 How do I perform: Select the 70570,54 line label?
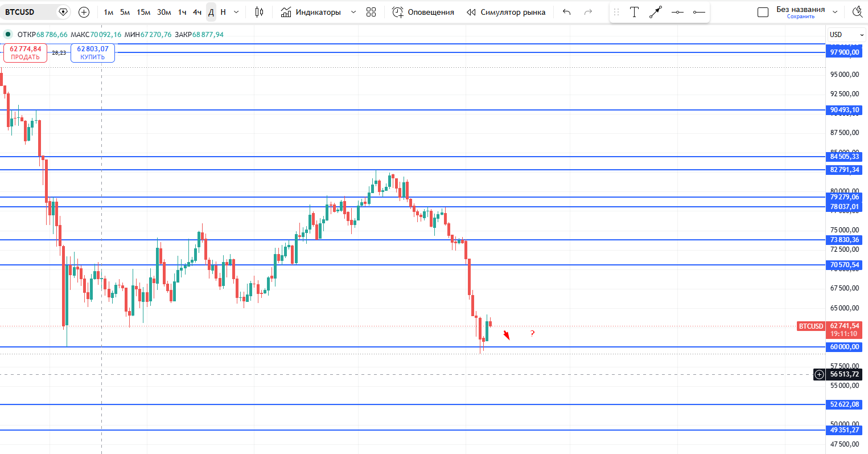pyautogui.click(x=845, y=265)
